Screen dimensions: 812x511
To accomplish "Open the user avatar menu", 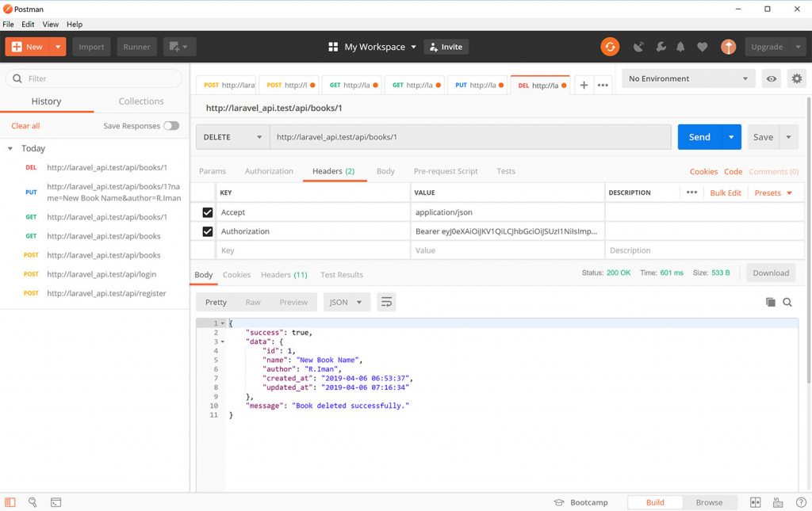I will [x=728, y=47].
